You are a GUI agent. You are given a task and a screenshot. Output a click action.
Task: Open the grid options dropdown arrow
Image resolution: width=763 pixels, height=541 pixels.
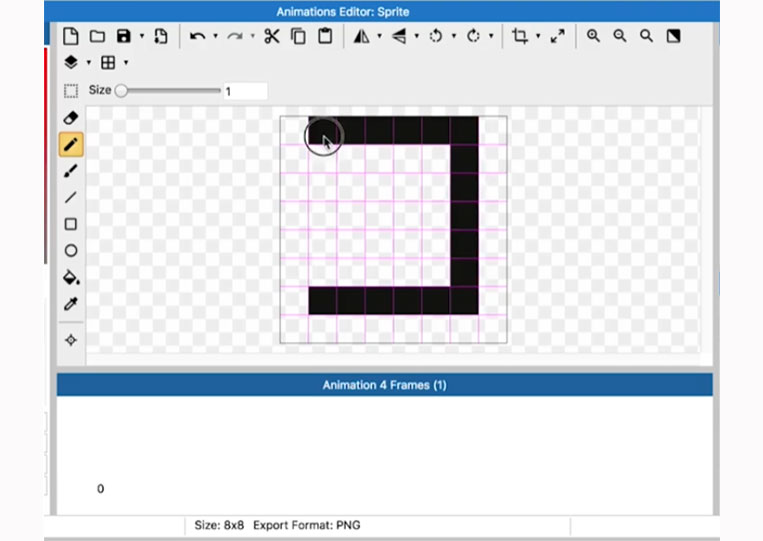(x=126, y=62)
